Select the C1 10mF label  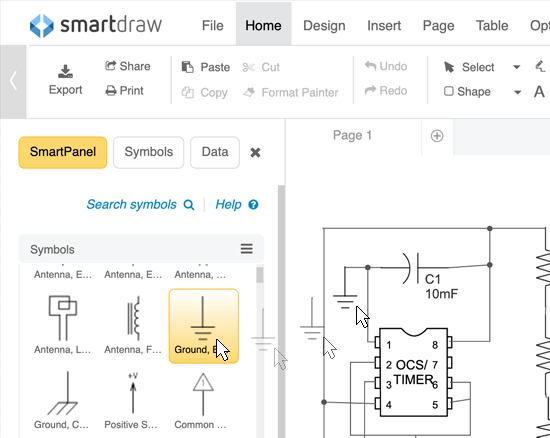coord(441,287)
